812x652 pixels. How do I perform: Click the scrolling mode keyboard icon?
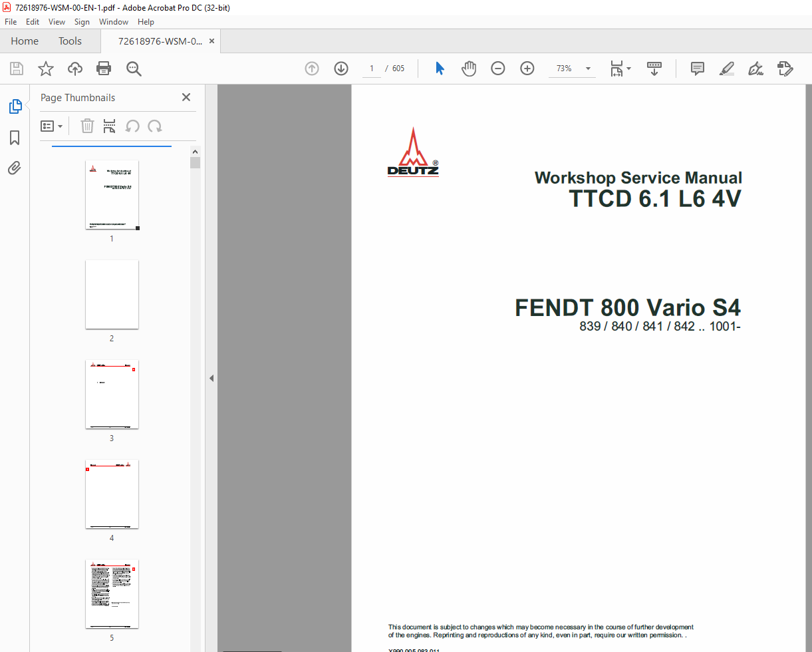pos(654,69)
